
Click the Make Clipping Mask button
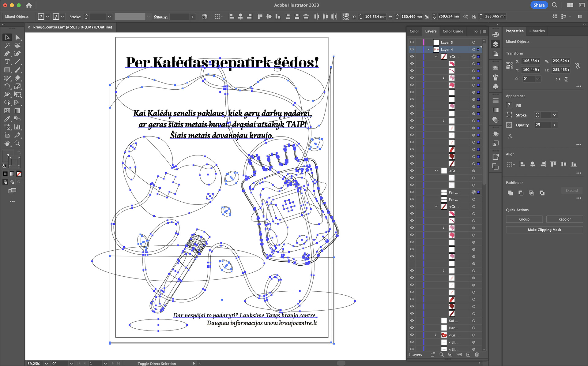click(x=544, y=230)
